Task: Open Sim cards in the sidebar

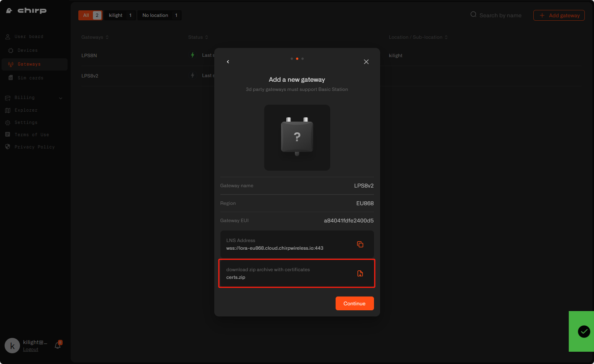Action: (30, 78)
